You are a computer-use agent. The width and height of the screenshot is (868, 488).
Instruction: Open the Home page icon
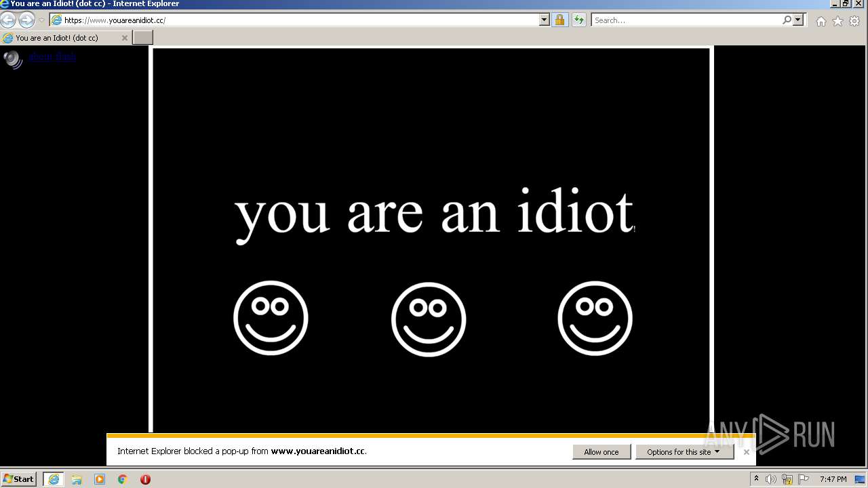[x=821, y=21]
